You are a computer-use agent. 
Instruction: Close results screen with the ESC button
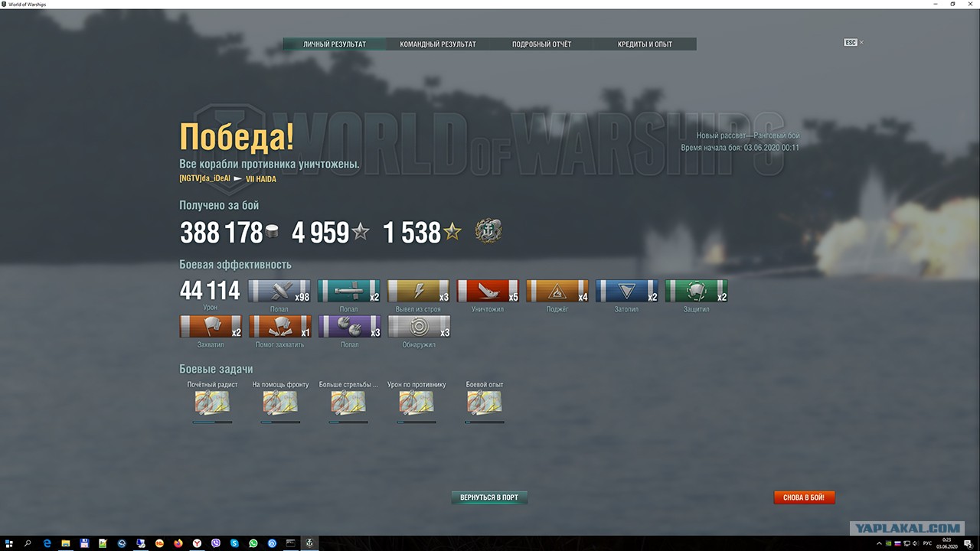coord(851,43)
